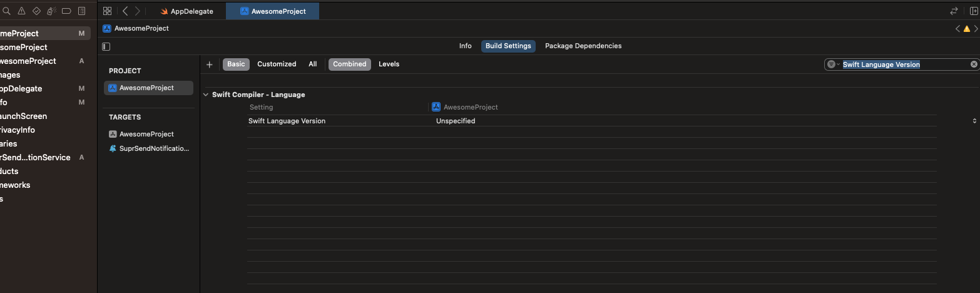Switch to the AppDelegate tab
The height and width of the screenshot is (293, 980).
coord(186,11)
